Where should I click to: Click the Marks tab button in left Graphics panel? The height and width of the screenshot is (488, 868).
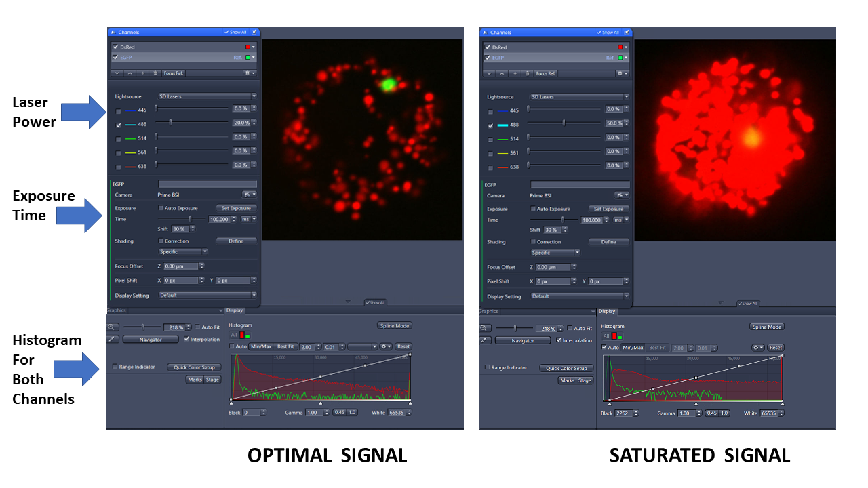(195, 380)
